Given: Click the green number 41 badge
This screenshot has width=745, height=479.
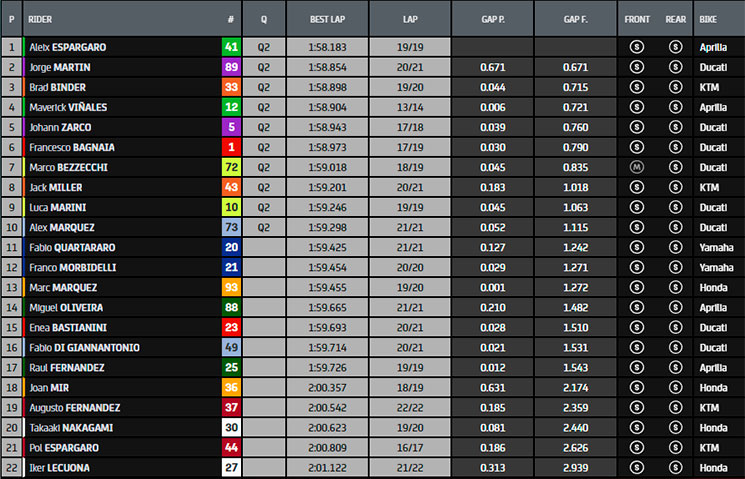Looking at the screenshot, I should tap(231, 47).
